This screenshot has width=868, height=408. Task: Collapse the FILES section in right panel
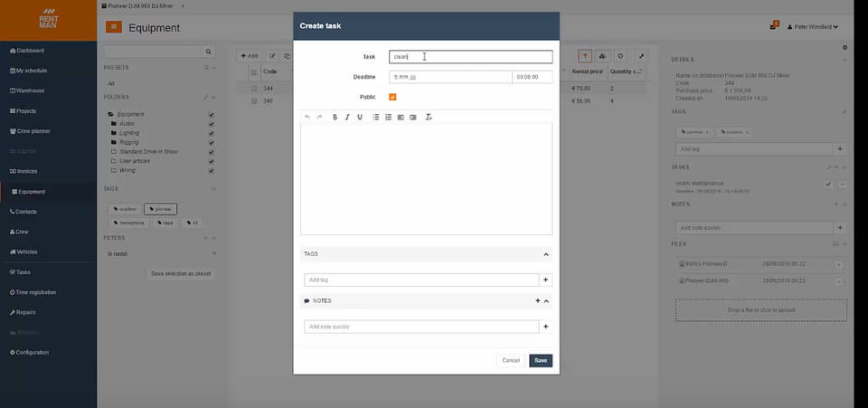(844, 243)
